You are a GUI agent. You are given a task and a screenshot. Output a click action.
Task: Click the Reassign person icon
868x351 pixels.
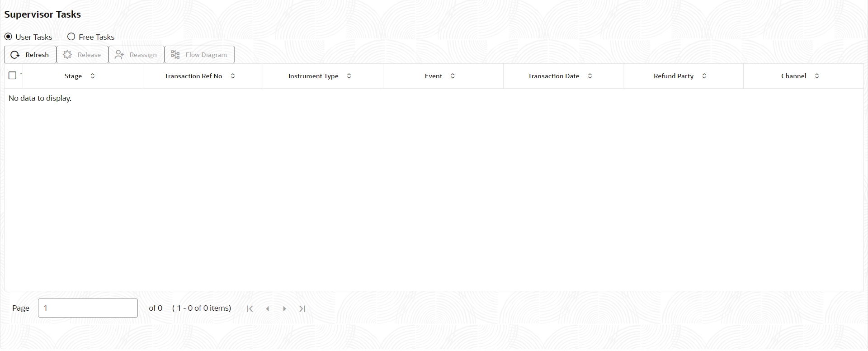point(119,55)
